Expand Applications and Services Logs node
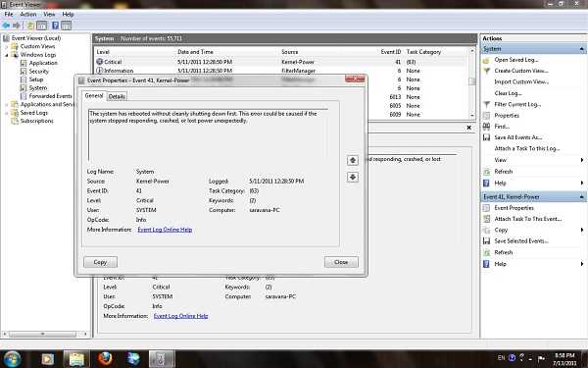 7,104
